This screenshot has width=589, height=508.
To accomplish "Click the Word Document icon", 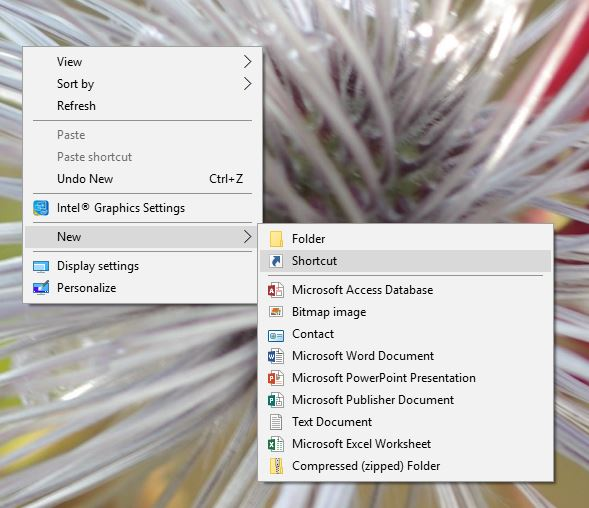I will click(276, 356).
